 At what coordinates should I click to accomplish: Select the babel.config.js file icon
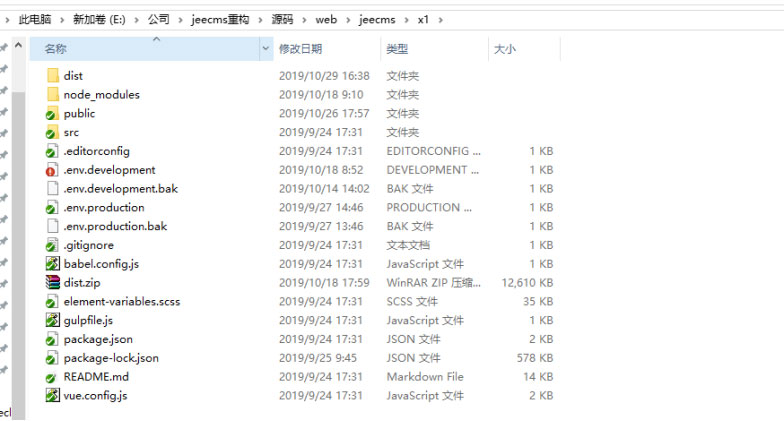click(53, 264)
